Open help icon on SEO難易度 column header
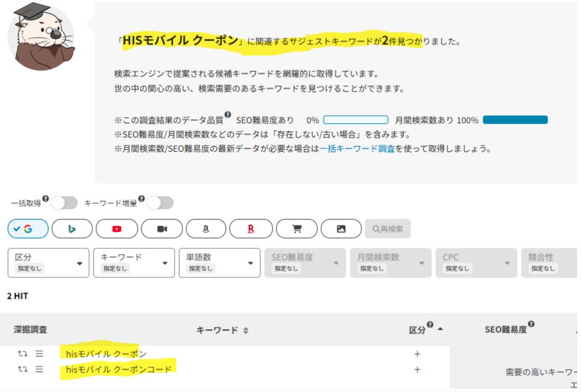Image resolution: width=581 pixels, height=392 pixels. (x=531, y=324)
